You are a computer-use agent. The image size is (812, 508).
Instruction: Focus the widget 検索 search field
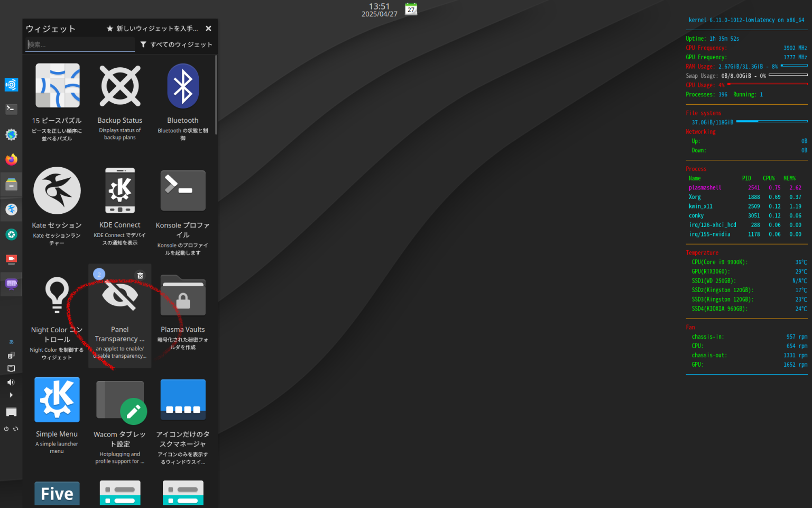80,44
